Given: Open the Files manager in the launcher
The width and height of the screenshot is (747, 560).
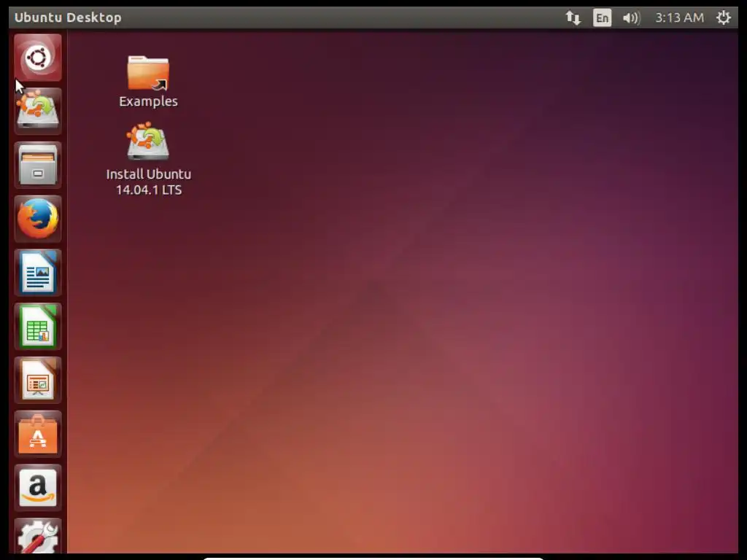Looking at the screenshot, I should click(x=38, y=166).
